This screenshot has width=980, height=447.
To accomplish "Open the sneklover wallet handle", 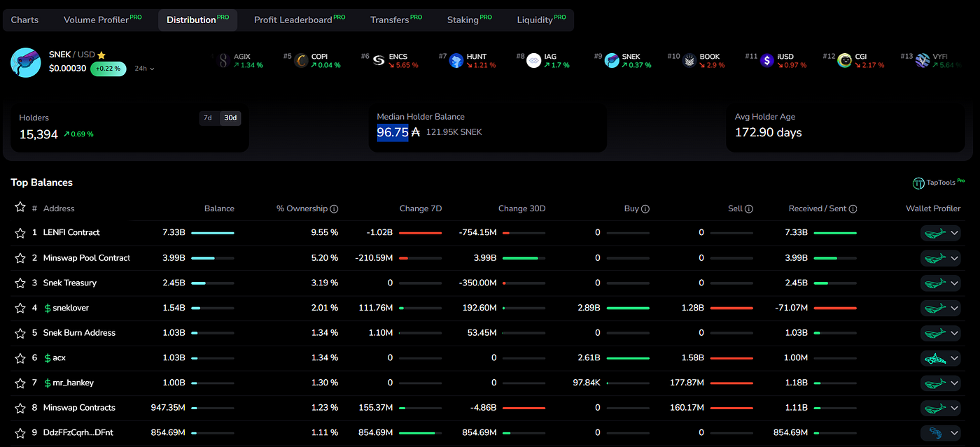I will (x=71, y=308).
